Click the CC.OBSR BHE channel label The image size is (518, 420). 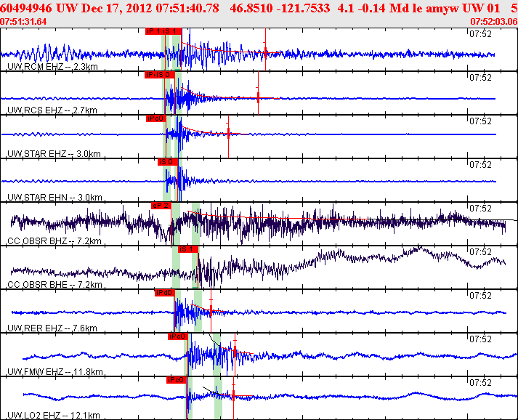pos(52,285)
